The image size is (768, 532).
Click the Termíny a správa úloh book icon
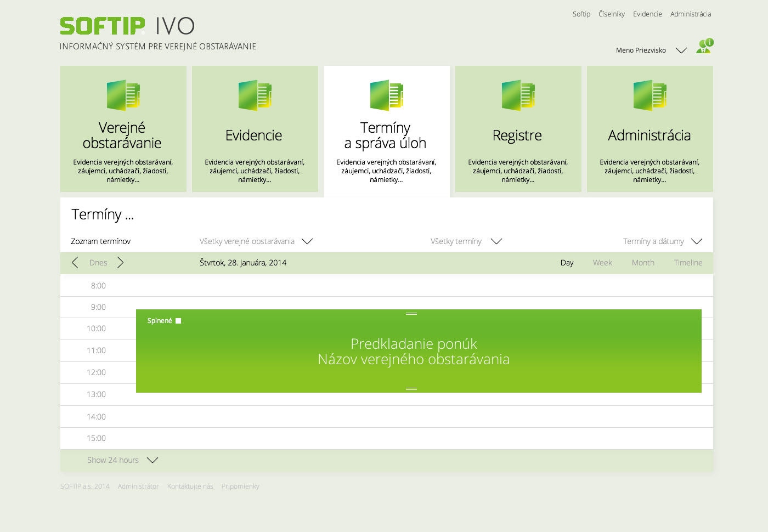[386, 95]
